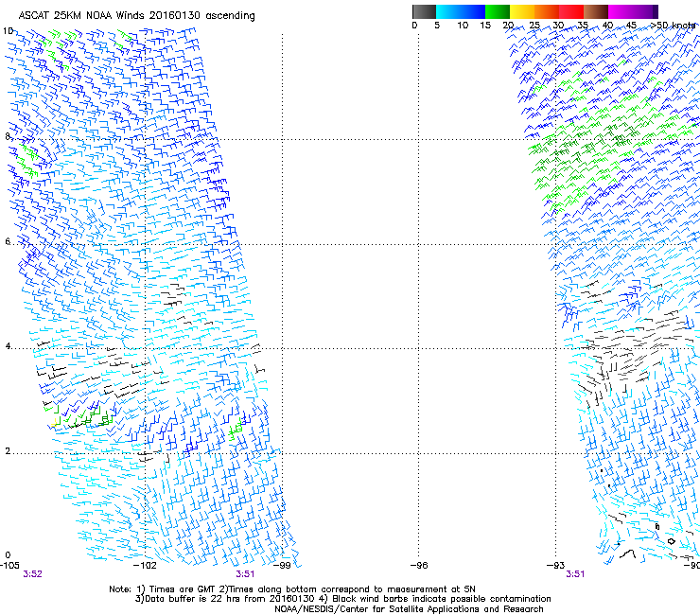Click the longitude '-96' axis label
700x615 pixels.
[x=419, y=566]
